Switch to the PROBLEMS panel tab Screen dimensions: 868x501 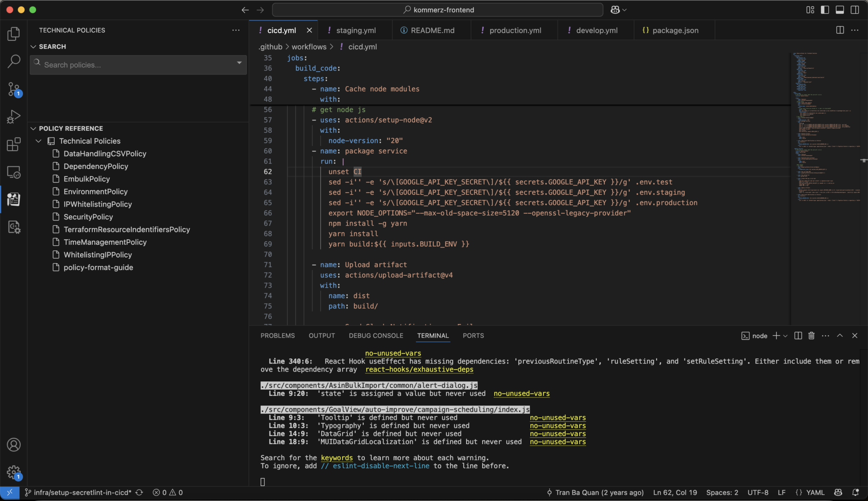(x=277, y=336)
